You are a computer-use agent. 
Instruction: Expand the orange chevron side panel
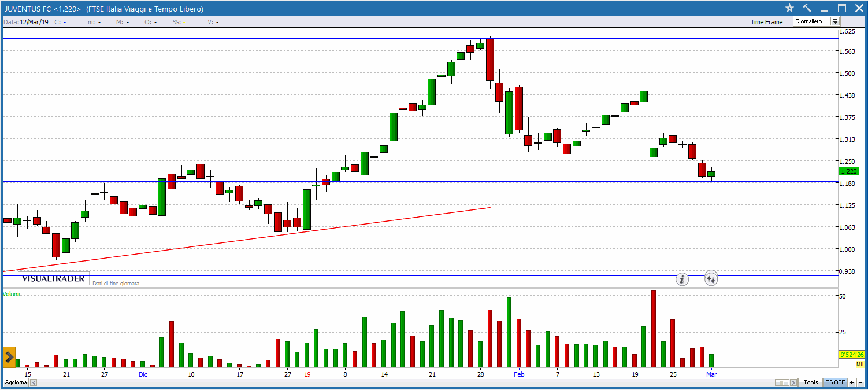pos(9,358)
